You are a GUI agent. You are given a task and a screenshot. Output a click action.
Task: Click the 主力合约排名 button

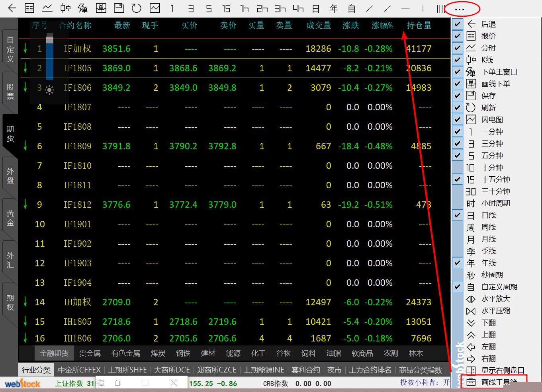pos(370,370)
